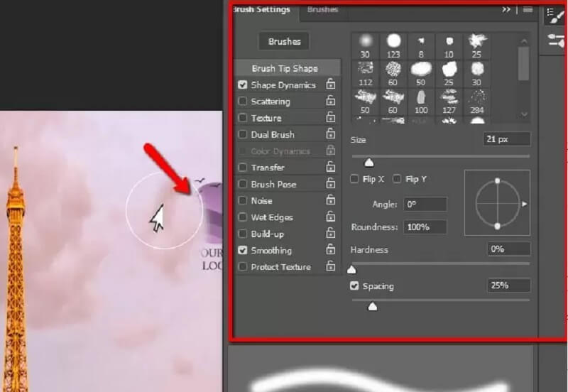Open the panel flyout menu icon

point(528,10)
